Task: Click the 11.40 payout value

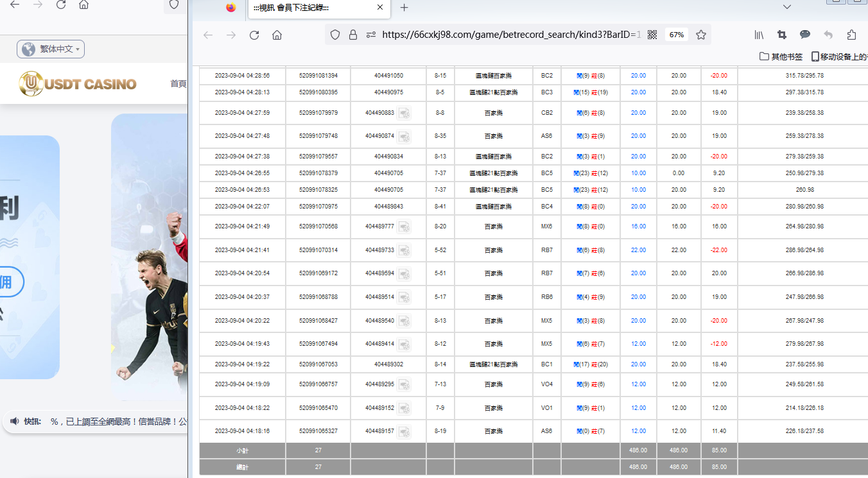Action: [x=718, y=431]
